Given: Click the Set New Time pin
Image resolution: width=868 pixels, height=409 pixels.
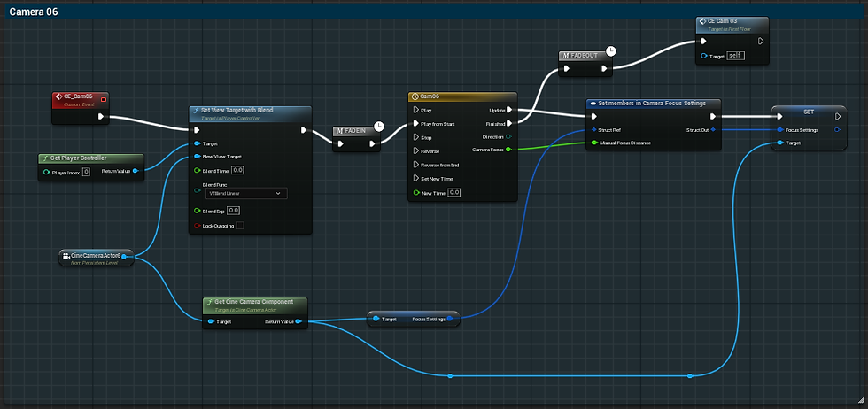Looking at the screenshot, I should [x=417, y=179].
